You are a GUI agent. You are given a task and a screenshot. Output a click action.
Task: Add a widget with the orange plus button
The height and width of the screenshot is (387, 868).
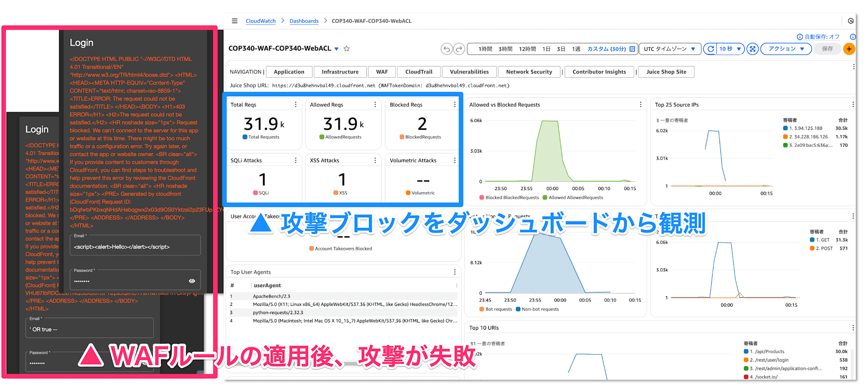click(849, 49)
